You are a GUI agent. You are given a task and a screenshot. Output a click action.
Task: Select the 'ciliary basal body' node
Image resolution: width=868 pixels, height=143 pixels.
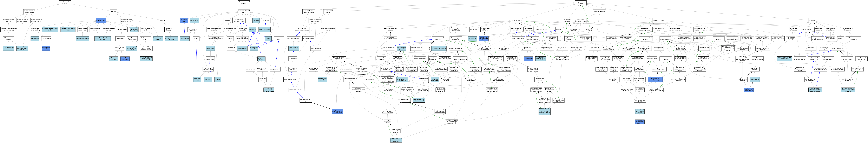click(x=197, y=79)
